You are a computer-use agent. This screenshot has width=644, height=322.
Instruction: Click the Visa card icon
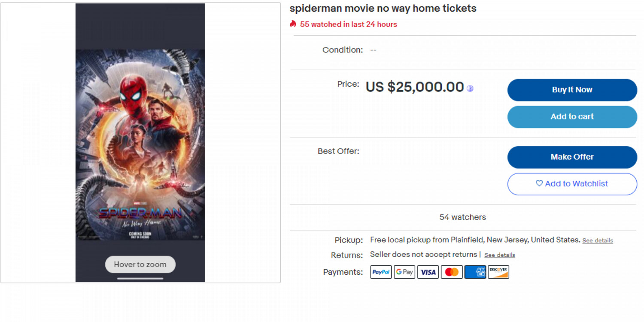click(428, 272)
